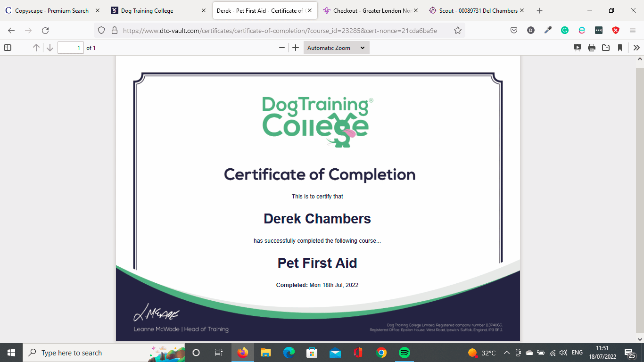Go to next PDF page
644x362 pixels.
[50, 48]
